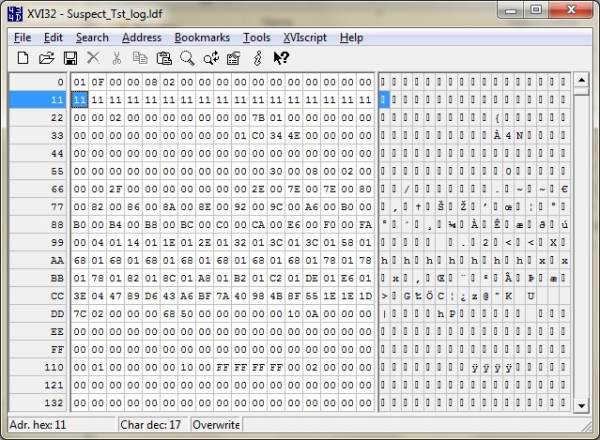The image size is (600, 440).
Task: Click the New file toolbar icon
Action: pos(23,59)
